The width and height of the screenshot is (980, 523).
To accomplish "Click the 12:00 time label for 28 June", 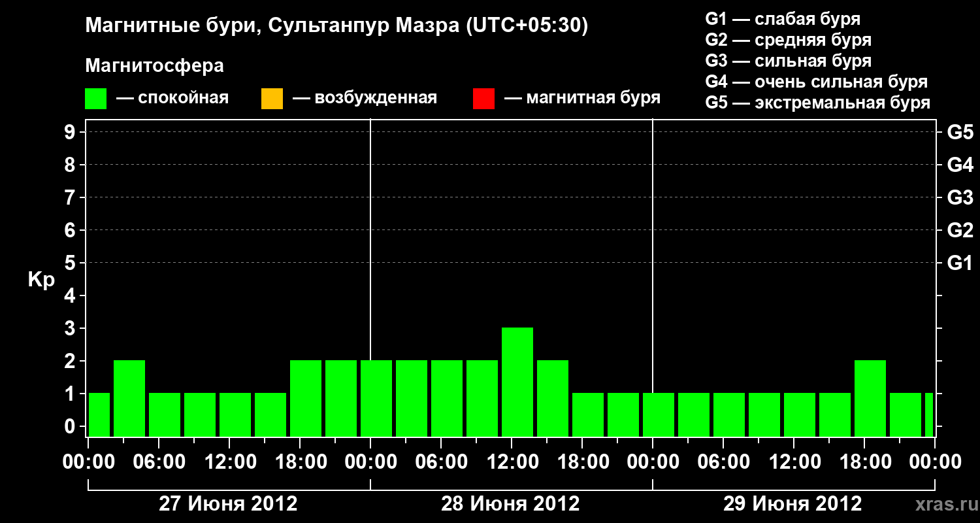I will [x=512, y=462].
